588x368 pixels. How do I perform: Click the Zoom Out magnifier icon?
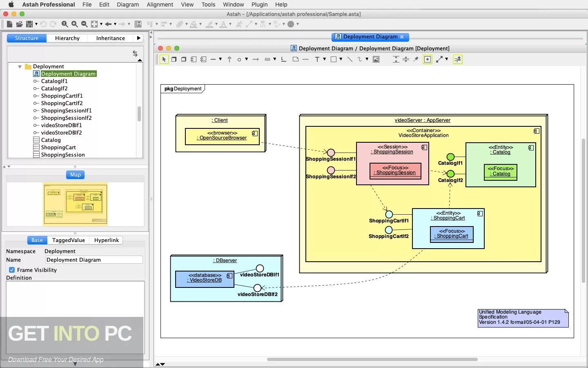pyautogui.click(x=84, y=24)
